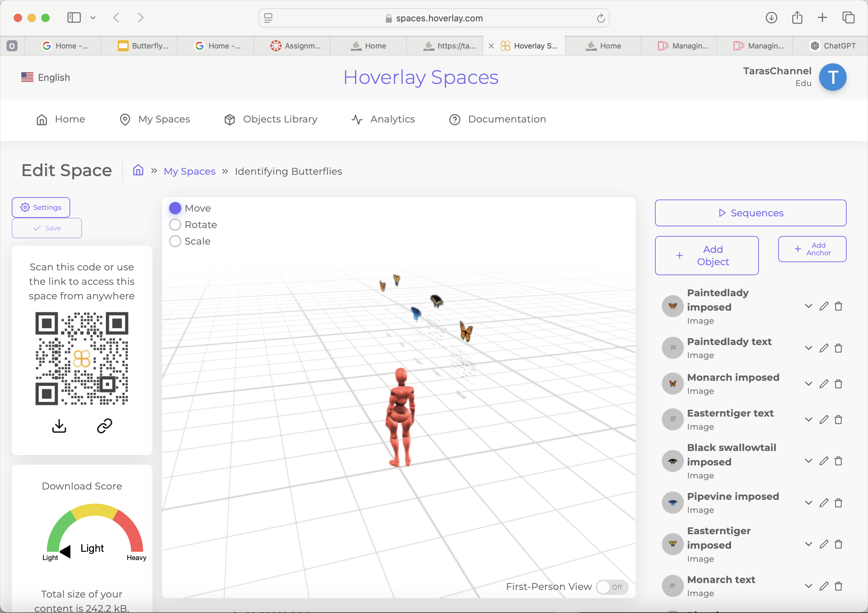Select the Move transform mode
Screen dimensions: 868x613
175,208
